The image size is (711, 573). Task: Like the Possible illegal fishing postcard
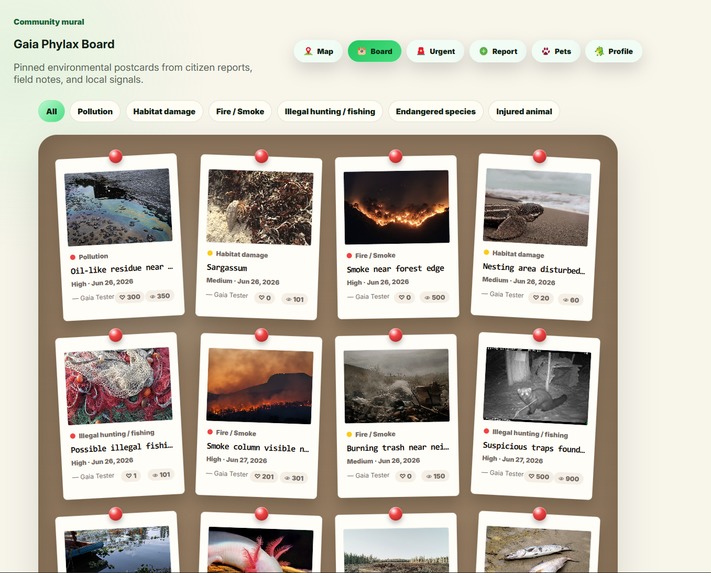pyautogui.click(x=131, y=476)
